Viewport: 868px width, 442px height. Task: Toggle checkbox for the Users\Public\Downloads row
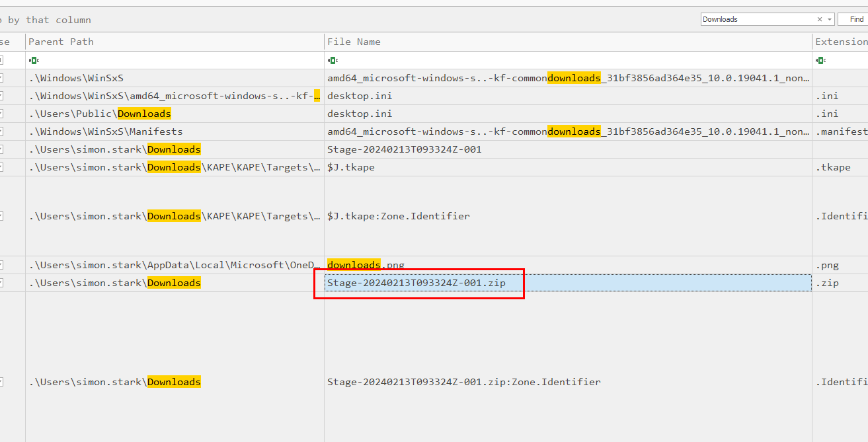tap(2, 114)
